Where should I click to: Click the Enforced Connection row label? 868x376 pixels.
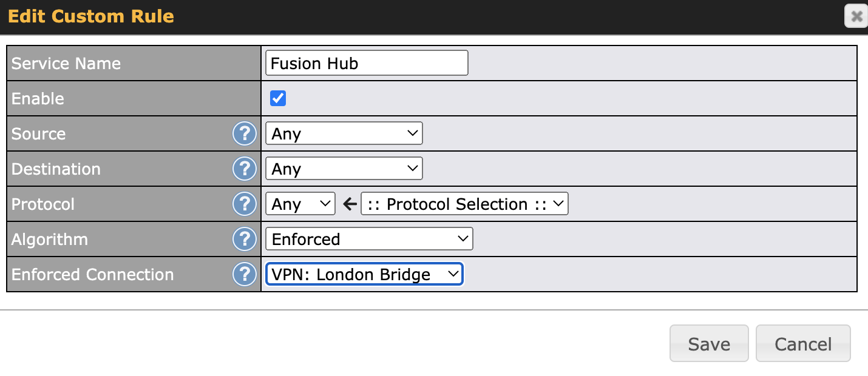click(x=92, y=275)
